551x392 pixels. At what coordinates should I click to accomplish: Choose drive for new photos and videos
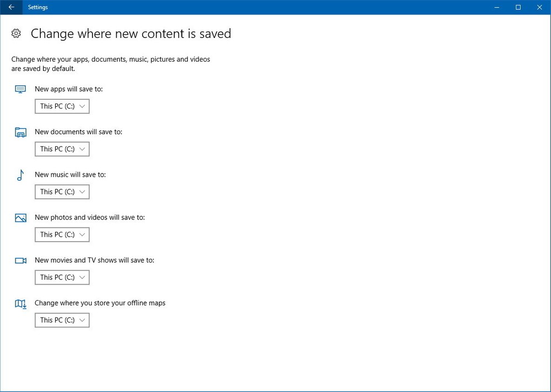coord(62,235)
